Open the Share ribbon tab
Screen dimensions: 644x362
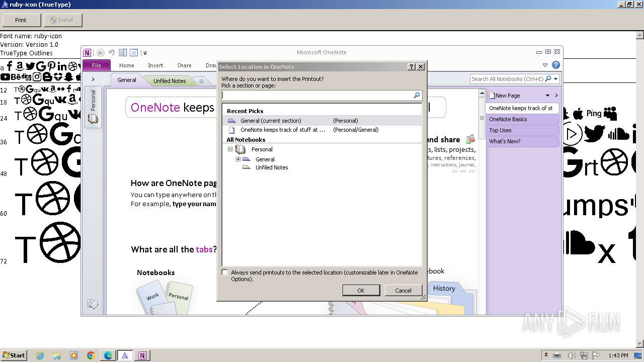coord(184,65)
